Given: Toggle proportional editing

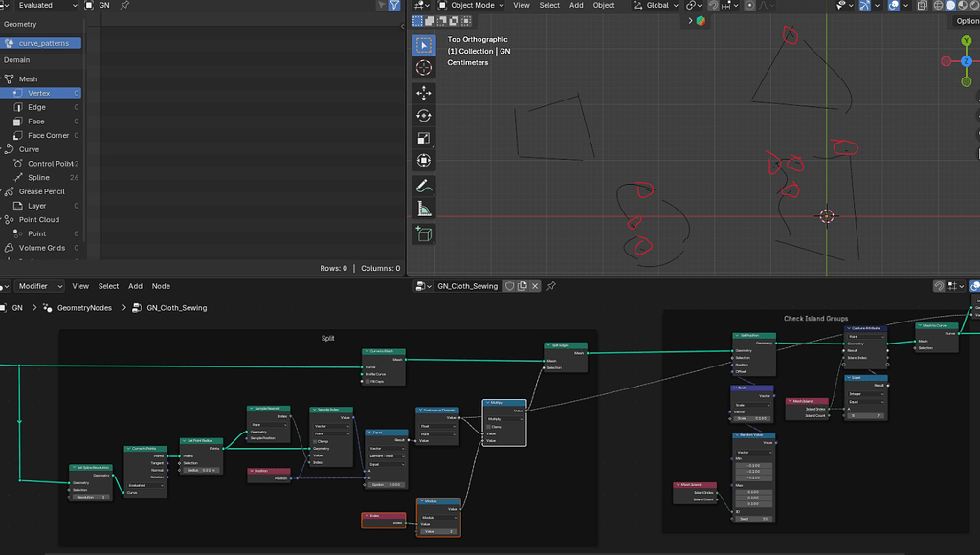Looking at the screenshot, I should (x=749, y=5).
